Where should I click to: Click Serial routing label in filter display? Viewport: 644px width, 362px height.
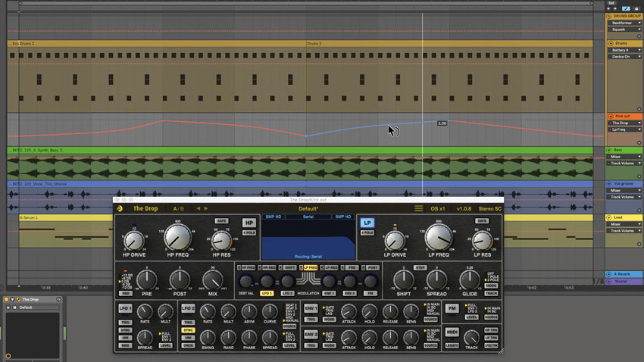[308, 217]
